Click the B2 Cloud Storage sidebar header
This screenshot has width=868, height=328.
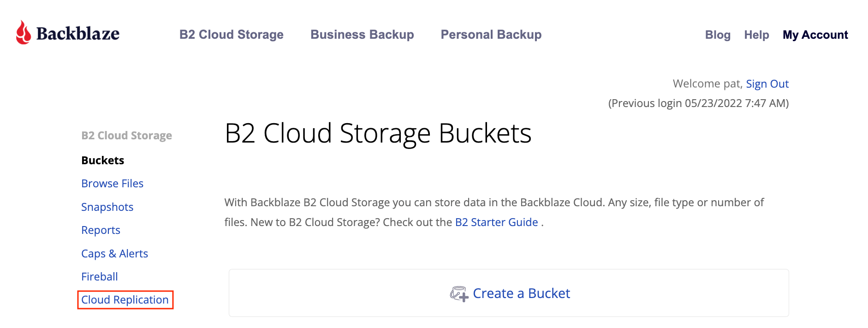pyautogui.click(x=126, y=135)
